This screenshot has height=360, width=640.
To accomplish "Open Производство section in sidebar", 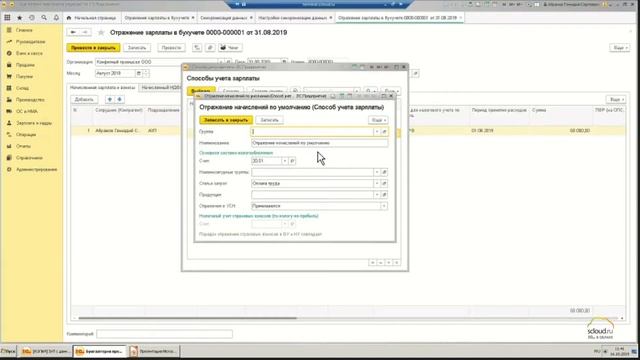I will (x=30, y=100).
